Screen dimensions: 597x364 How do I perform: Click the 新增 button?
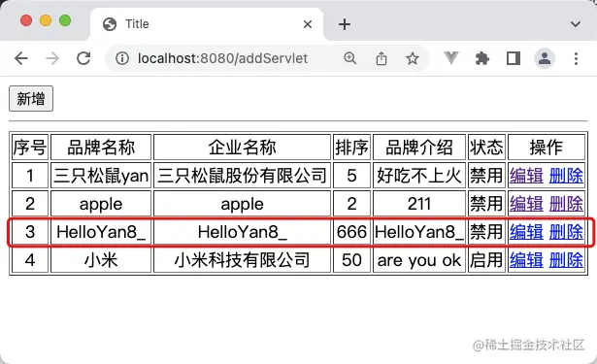(x=31, y=99)
